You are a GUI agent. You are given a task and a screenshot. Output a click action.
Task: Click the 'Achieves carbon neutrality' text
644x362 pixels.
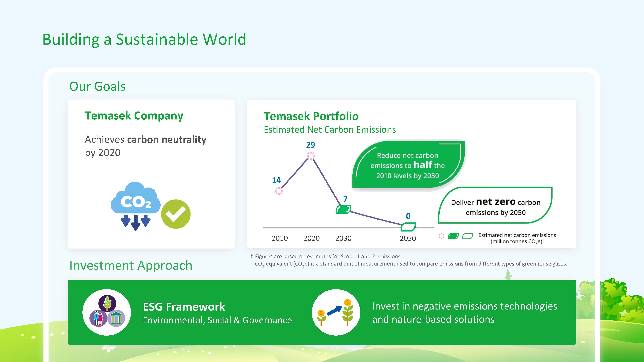[x=145, y=139]
